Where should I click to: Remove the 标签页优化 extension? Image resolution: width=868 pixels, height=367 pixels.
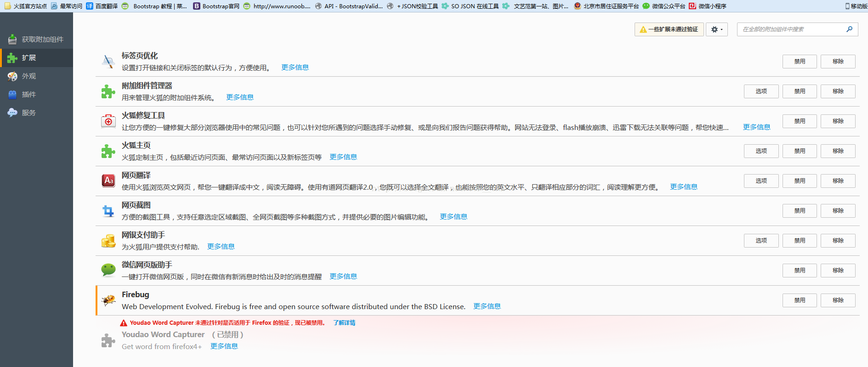click(838, 62)
